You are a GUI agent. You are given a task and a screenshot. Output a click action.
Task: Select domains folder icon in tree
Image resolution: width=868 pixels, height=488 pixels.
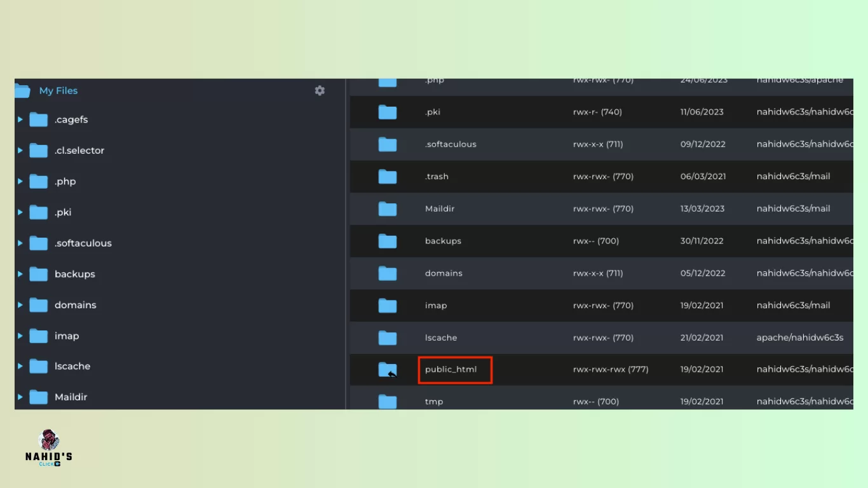coord(39,305)
